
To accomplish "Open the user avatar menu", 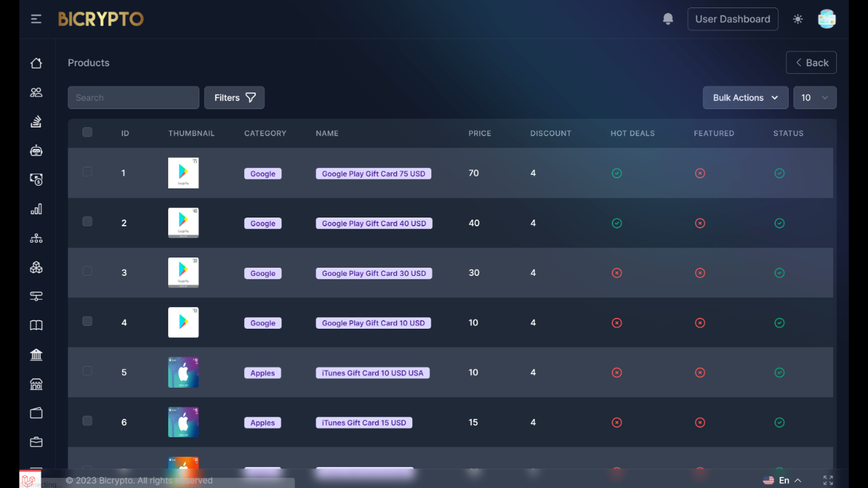I will pos(827,19).
